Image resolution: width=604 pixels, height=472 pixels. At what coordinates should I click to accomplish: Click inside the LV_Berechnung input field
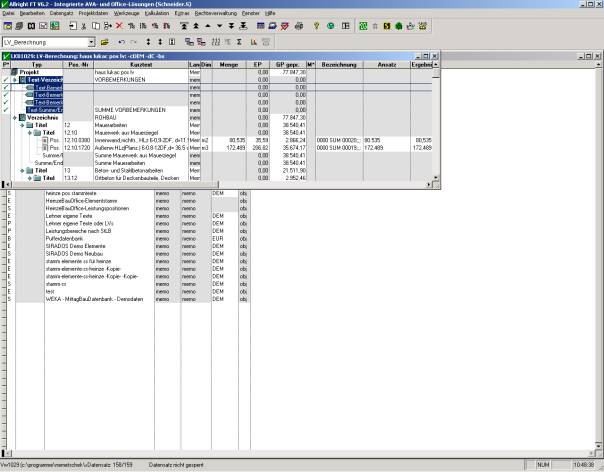(x=45, y=42)
